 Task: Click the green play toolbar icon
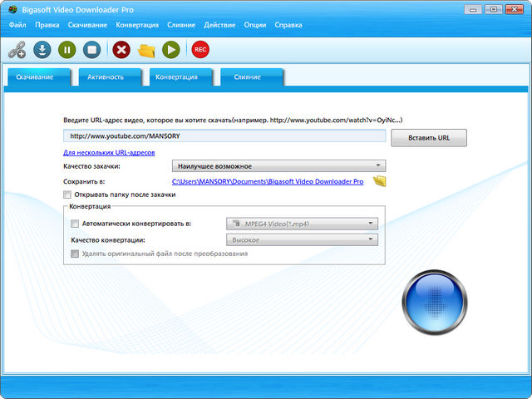[x=170, y=50]
